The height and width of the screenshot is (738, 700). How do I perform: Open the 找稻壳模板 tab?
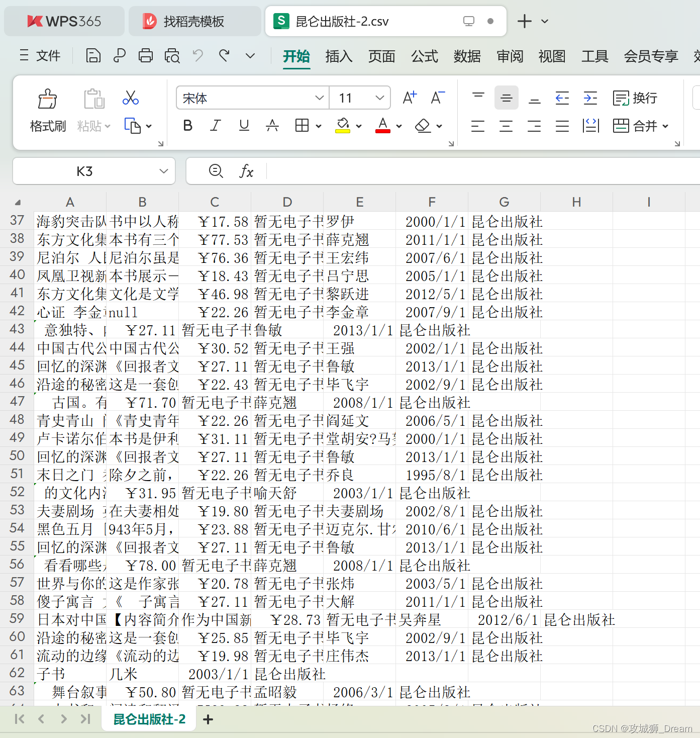[x=195, y=21]
